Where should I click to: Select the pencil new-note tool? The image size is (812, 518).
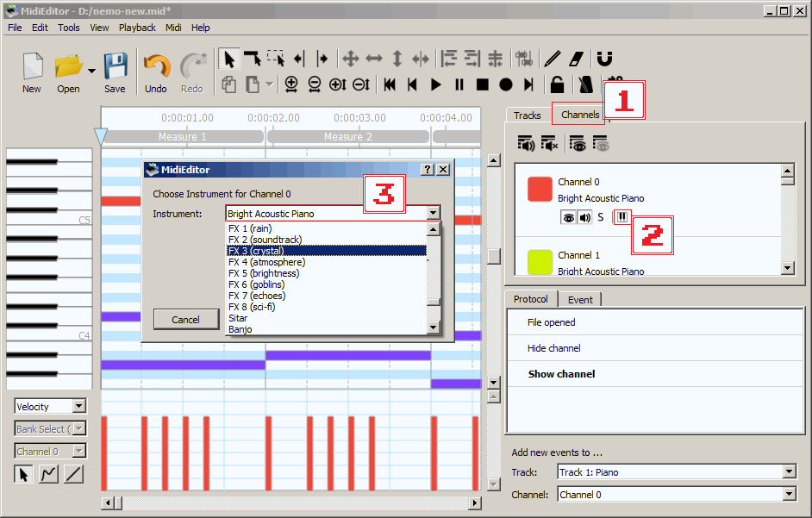[553, 59]
